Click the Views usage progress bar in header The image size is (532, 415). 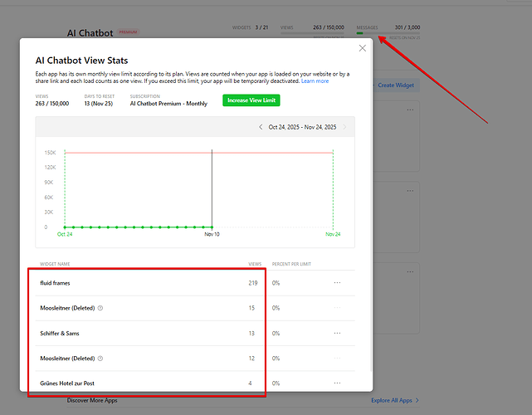click(x=312, y=33)
